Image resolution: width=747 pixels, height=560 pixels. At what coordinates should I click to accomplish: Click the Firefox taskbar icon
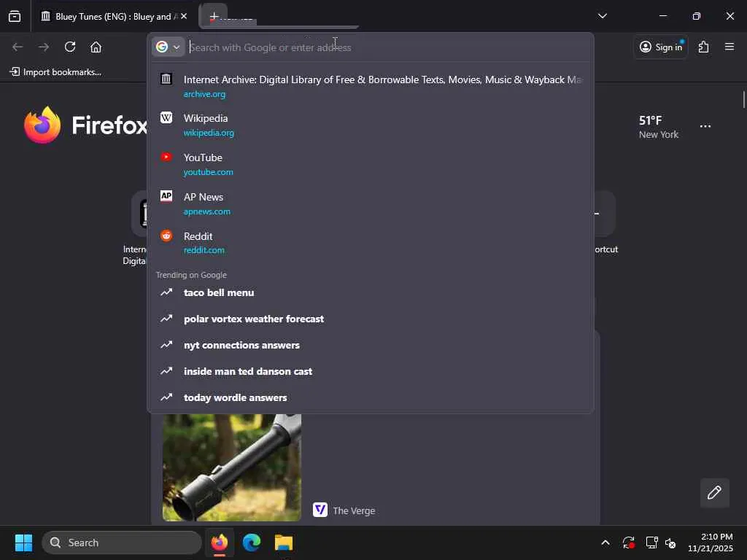click(220, 542)
